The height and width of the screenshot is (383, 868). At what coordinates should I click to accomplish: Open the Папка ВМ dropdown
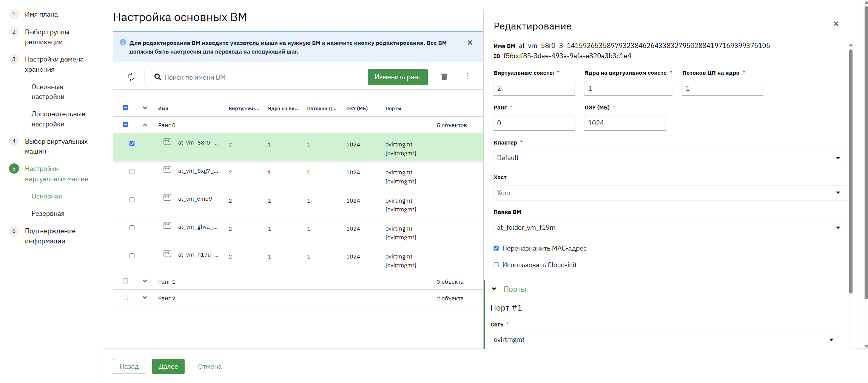point(670,228)
